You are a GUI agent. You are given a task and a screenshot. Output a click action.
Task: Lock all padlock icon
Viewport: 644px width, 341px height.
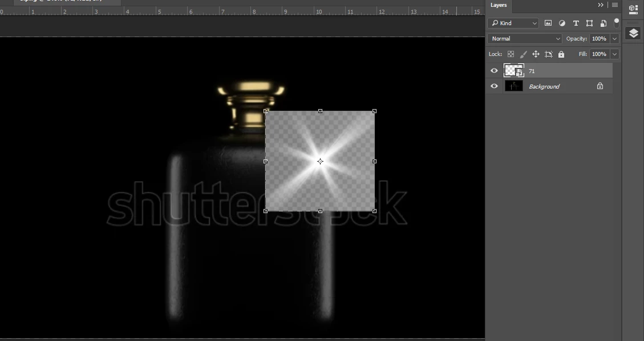pos(561,54)
